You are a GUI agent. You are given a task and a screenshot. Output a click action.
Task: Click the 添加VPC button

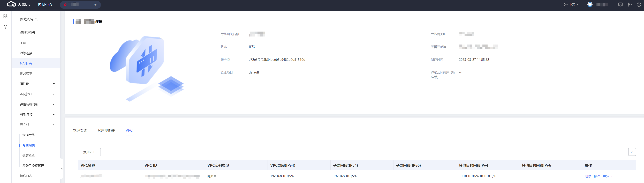(89, 152)
